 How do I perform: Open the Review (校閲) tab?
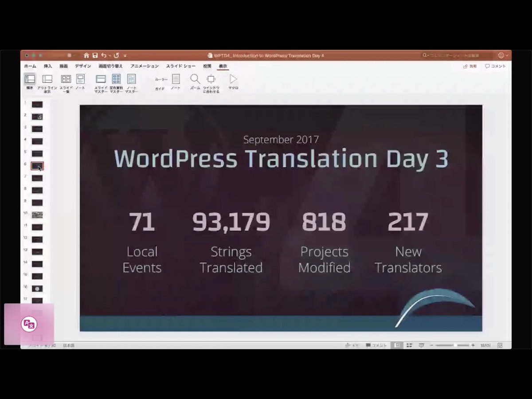coord(207,66)
